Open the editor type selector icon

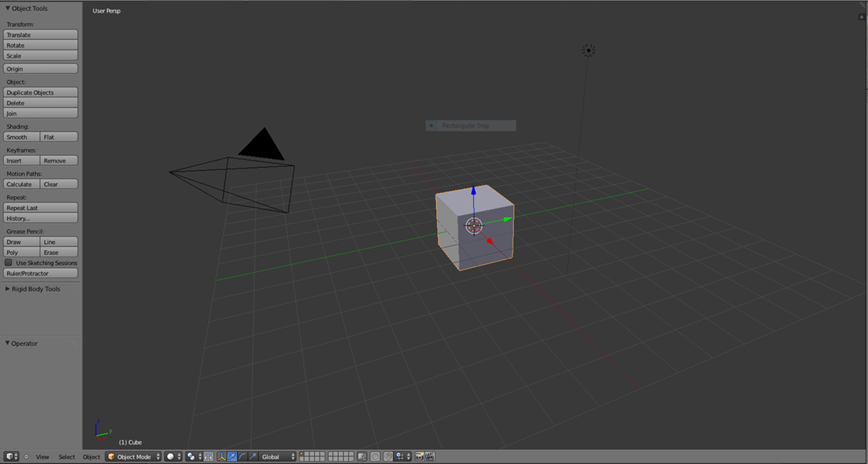pyautogui.click(x=10, y=457)
